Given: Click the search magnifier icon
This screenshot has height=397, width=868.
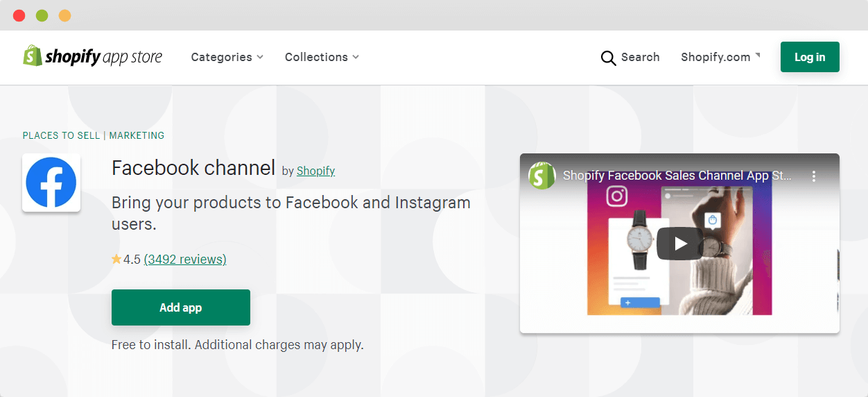Looking at the screenshot, I should (608, 58).
